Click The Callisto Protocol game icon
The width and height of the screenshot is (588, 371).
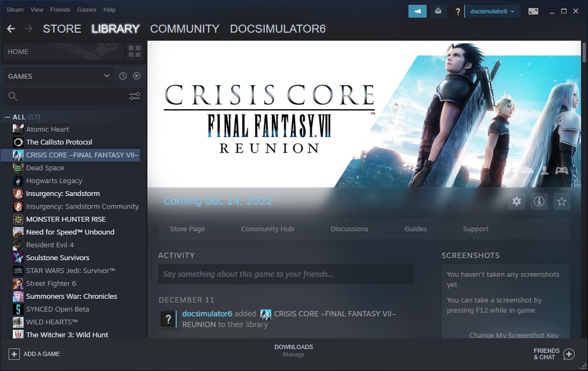18,142
